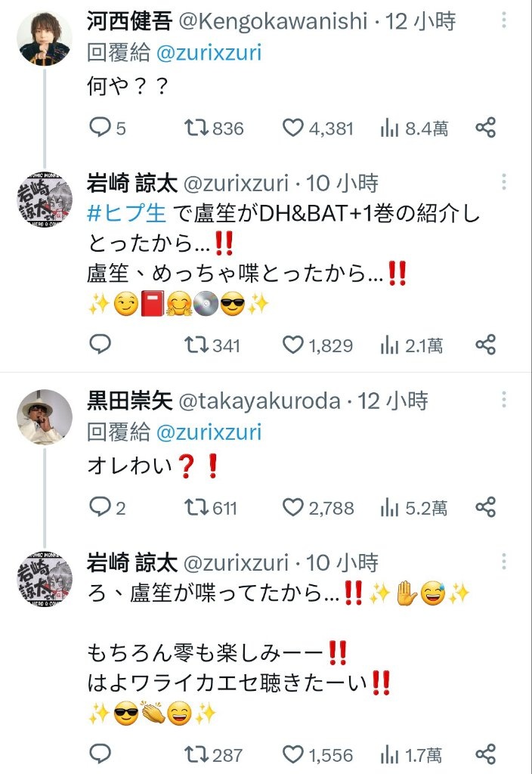This screenshot has width=532, height=774.
Task: Share 黒田崇矢's tweet
Action: coord(486,507)
